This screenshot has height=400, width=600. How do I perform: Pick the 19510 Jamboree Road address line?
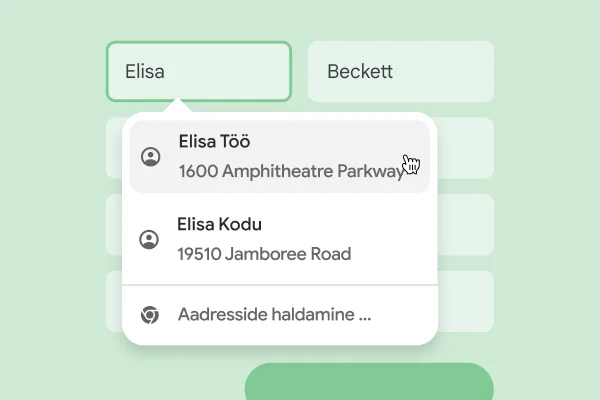click(x=264, y=254)
